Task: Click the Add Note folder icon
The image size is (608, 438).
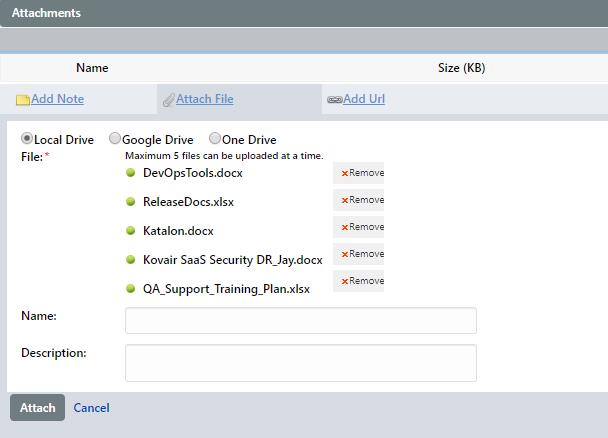Action: tap(22, 100)
